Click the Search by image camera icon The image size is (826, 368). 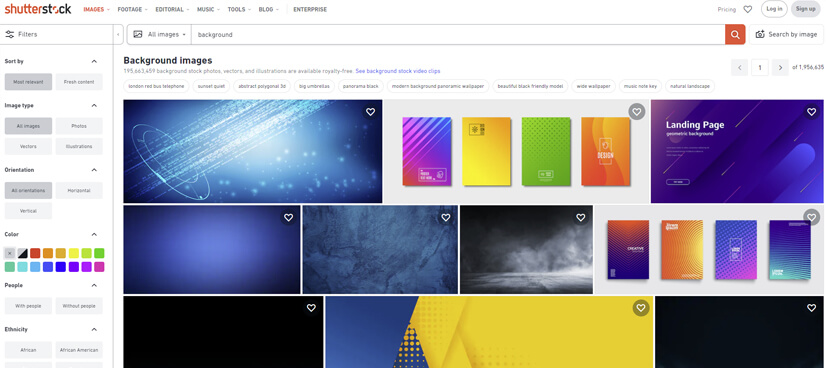760,34
